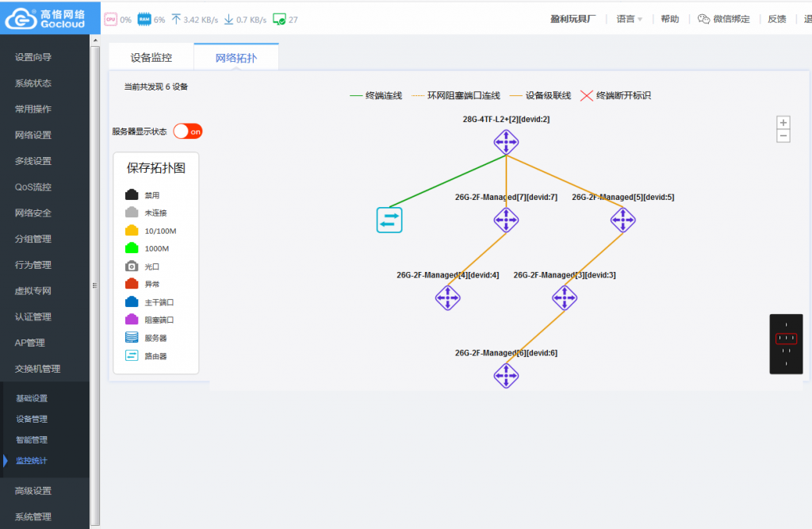The height and width of the screenshot is (529, 812).
Task: Click the 26G-2F-Managed[6] switch node
Action: 506,375
